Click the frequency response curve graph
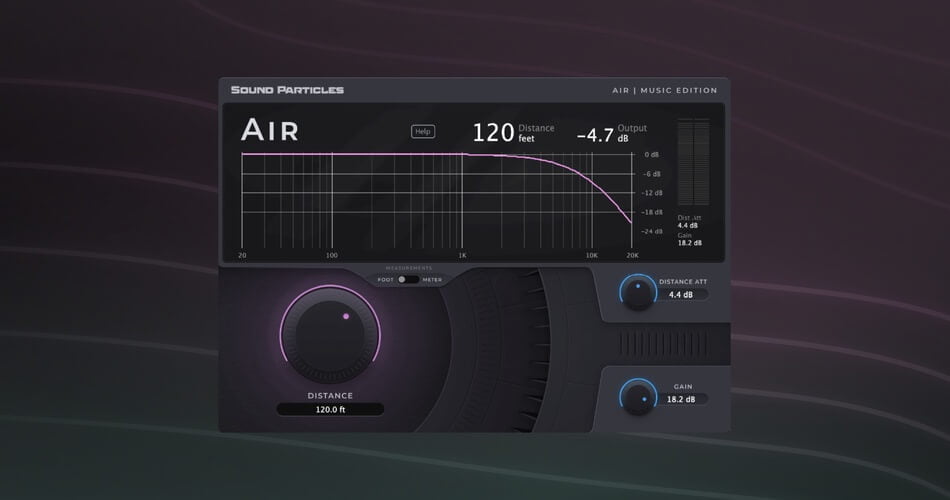Image resolution: width=950 pixels, height=500 pixels. pos(437,201)
